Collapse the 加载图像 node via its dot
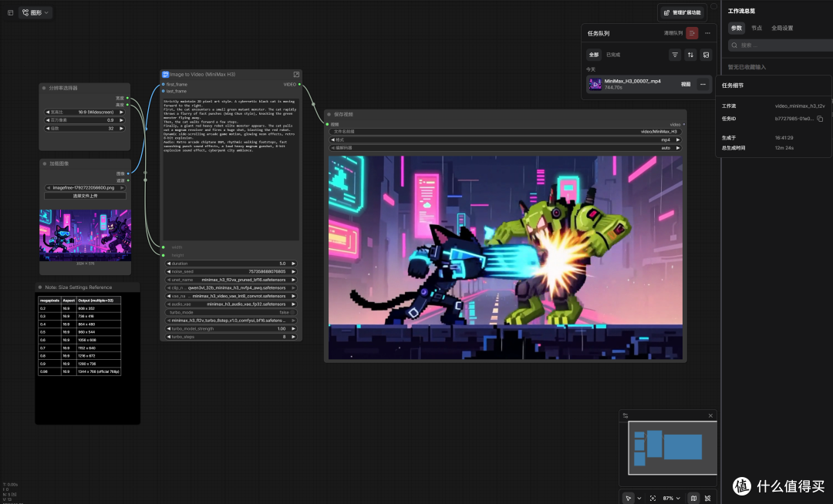The width and height of the screenshot is (833, 504). [x=44, y=163]
